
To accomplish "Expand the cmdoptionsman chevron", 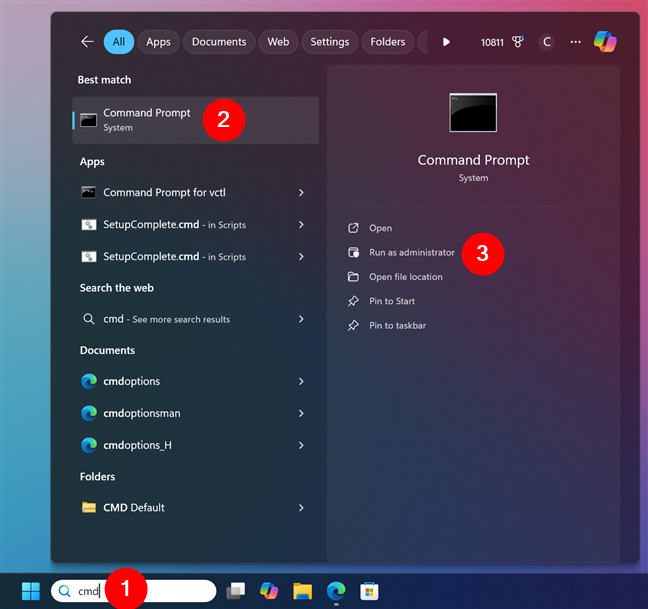I will 301,413.
